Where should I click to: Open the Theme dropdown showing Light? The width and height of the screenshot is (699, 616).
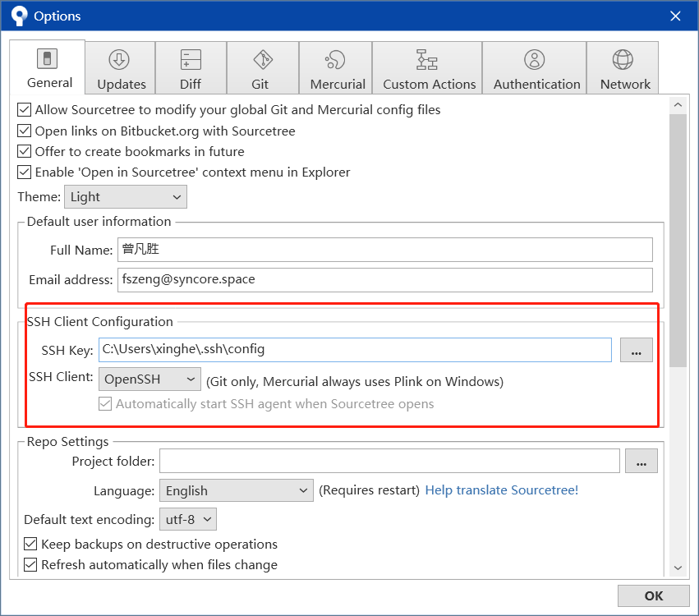coord(126,196)
